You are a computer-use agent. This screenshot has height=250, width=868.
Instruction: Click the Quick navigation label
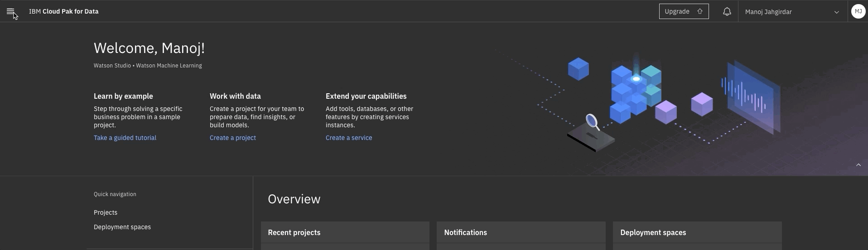click(115, 194)
